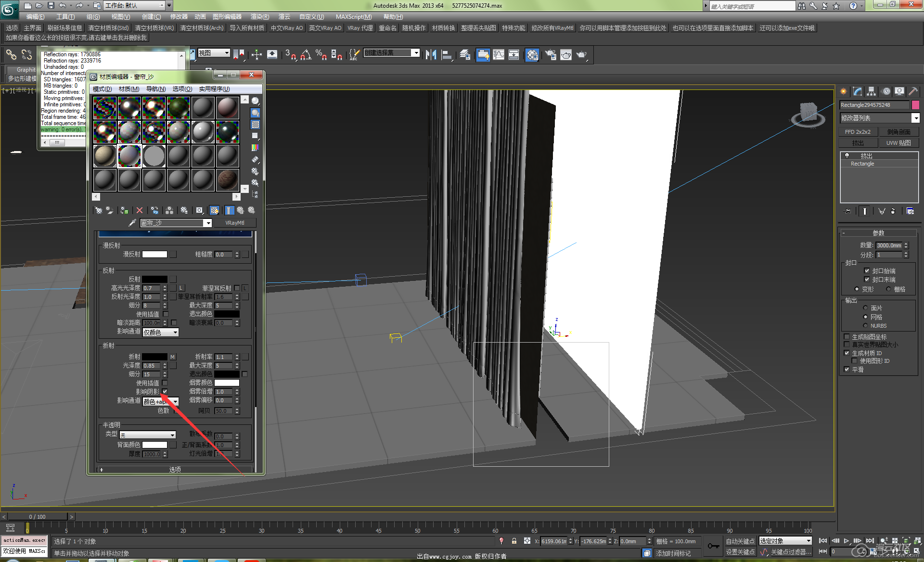The width and height of the screenshot is (924, 562).
Task: Open the Motion command panel tab
Action: click(x=886, y=91)
